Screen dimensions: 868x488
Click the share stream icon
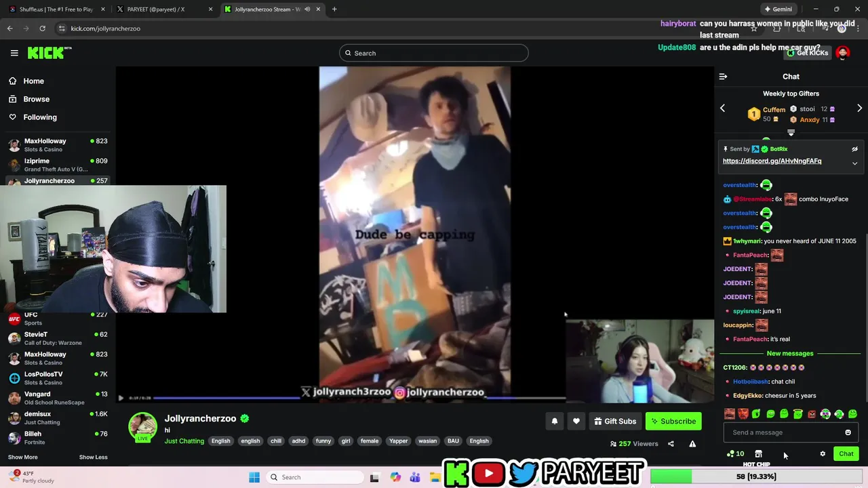[x=671, y=444]
